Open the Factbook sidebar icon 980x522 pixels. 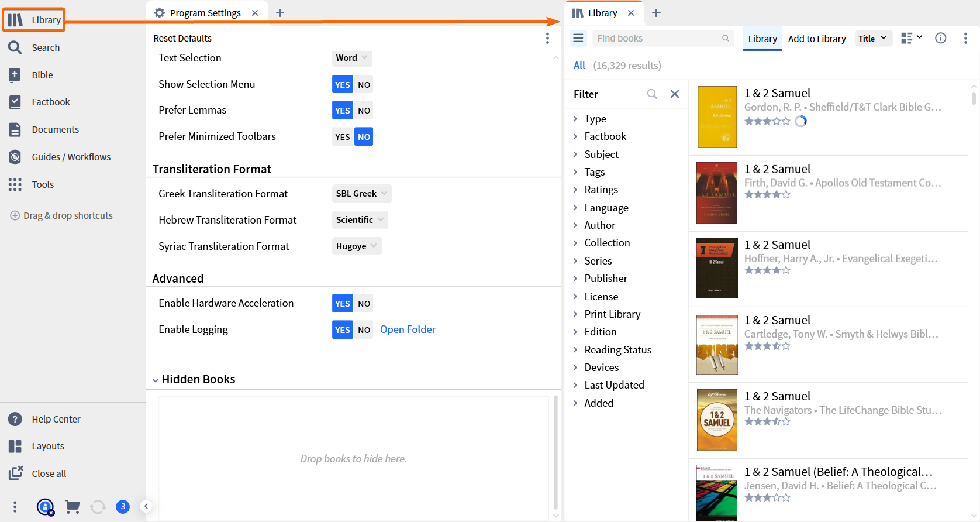coord(15,102)
